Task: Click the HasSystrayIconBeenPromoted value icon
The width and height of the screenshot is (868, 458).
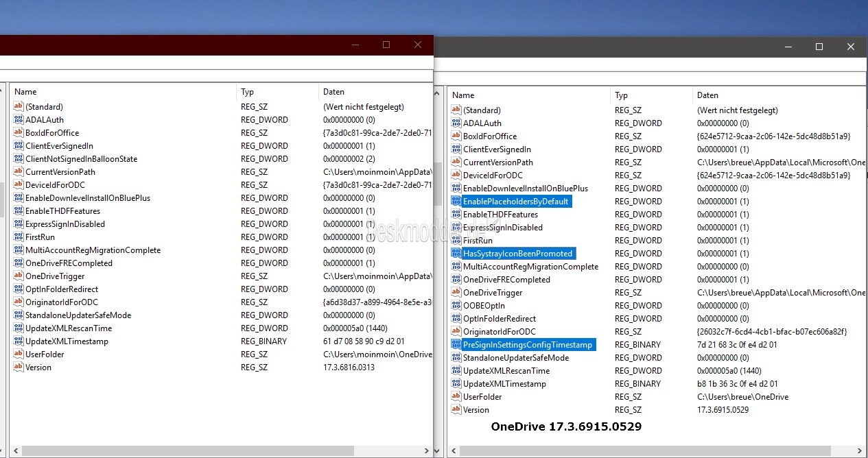Action: pyautogui.click(x=456, y=253)
